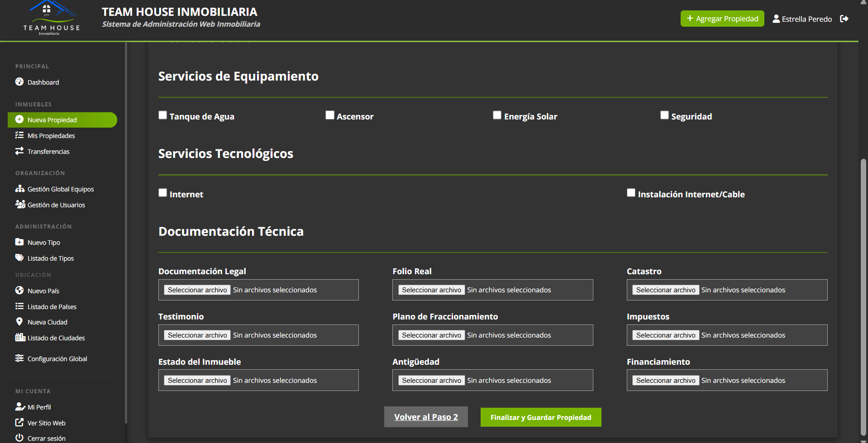
Task: Toggle the Internet checkbox
Action: tap(163, 193)
